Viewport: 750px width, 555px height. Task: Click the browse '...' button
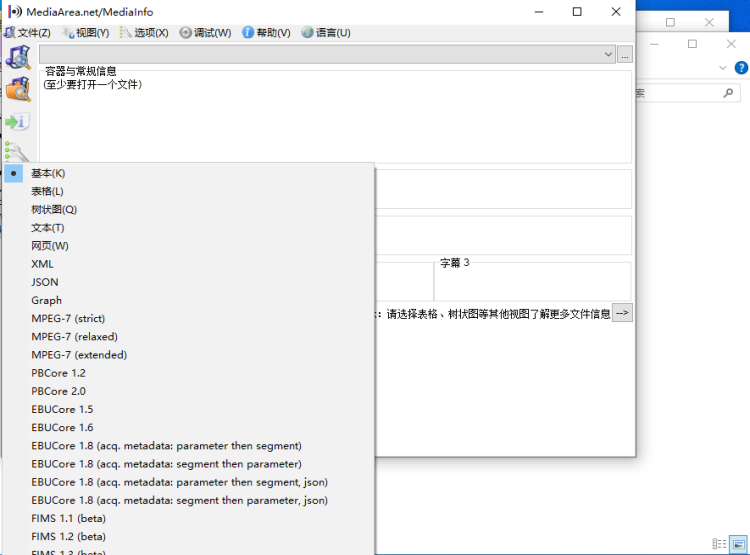(625, 55)
